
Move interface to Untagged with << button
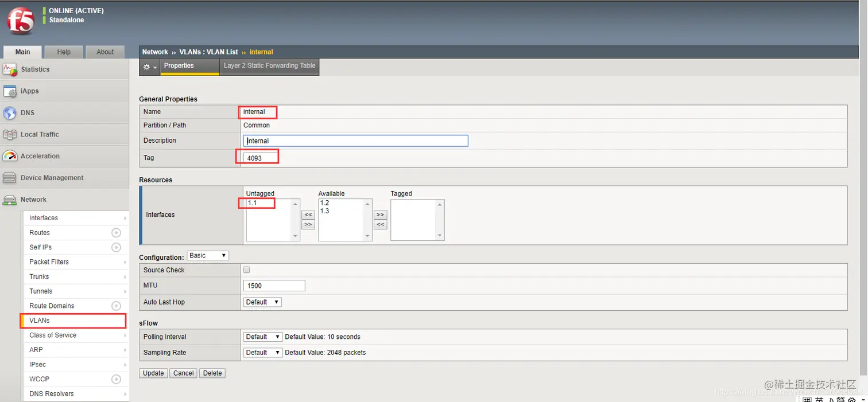[x=308, y=215]
